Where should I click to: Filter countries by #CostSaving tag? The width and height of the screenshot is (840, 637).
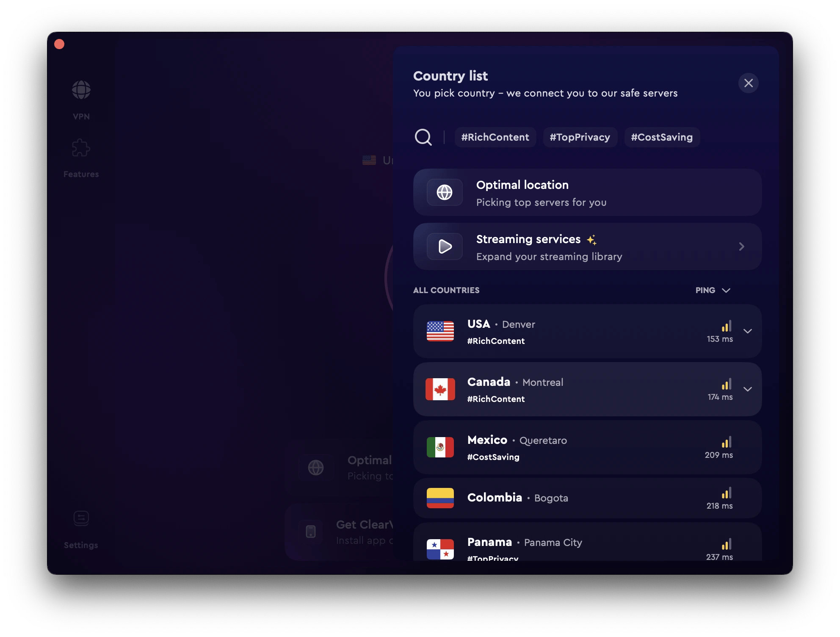661,137
